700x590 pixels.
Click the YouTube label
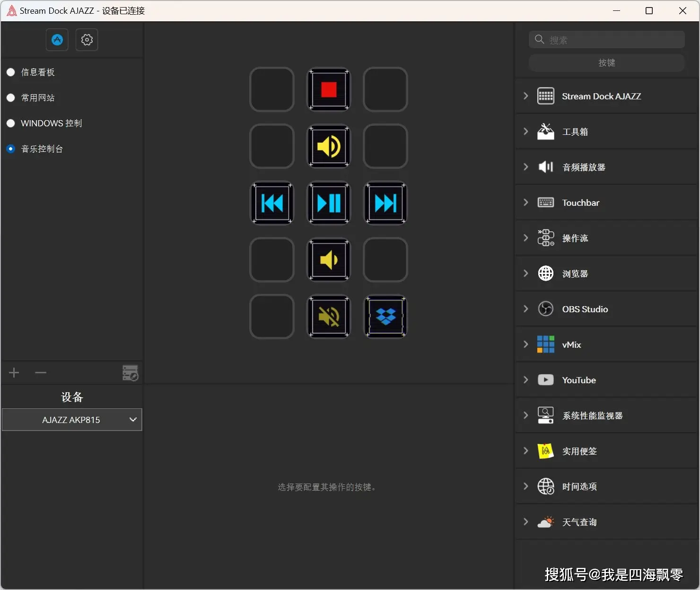click(x=579, y=380)
